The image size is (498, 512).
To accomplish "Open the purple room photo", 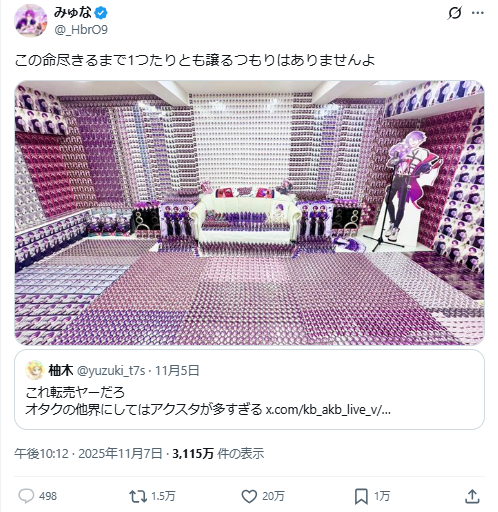I will click(249, 213).
